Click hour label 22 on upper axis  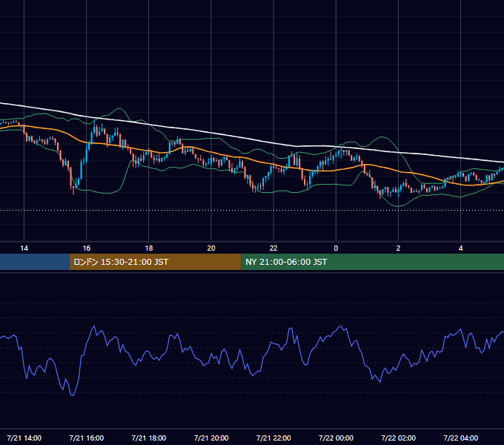click(x=273, y=248)
